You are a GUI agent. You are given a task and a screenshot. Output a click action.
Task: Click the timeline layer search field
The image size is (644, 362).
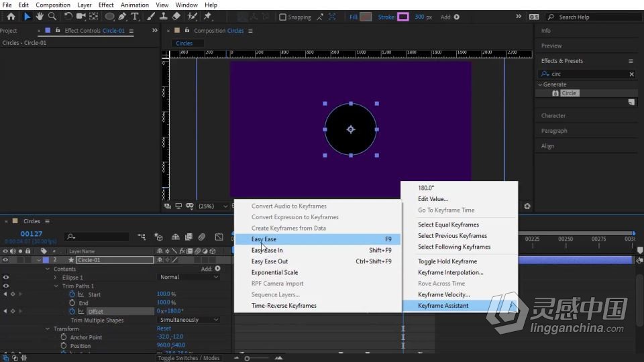click(97, 237)
